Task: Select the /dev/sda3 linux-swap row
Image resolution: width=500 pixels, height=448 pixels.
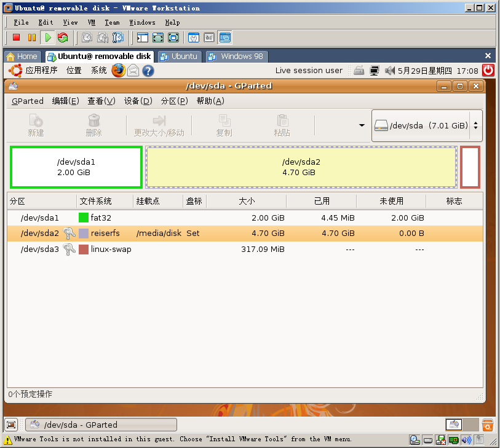Action: pyautogui.click(x=245, y=249)
